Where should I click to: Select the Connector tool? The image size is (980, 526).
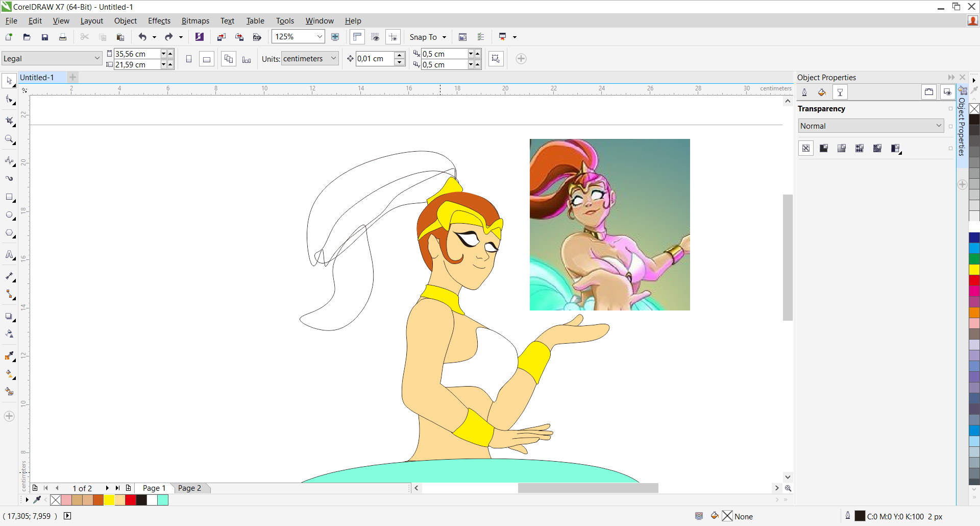[9, 295]
